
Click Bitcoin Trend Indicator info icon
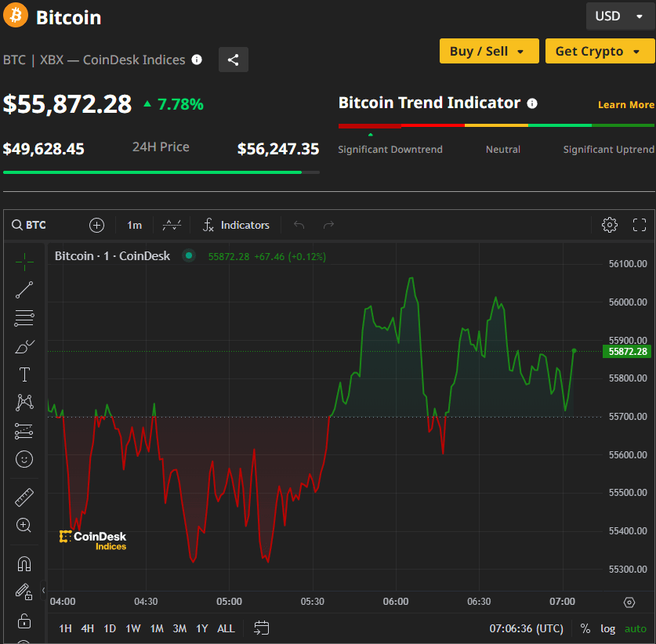[x=531, y=103]
